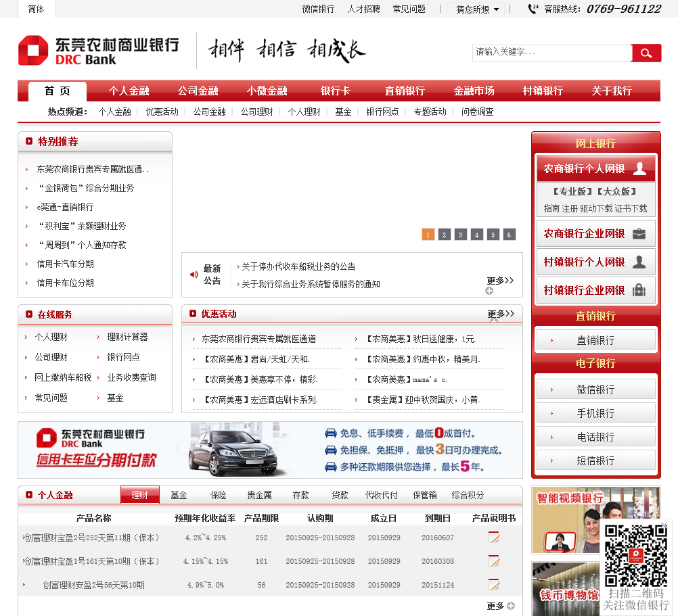This screenshot has height=616, width=678.
Task: Click briefcase icon on 农商银行企业网银
Action: tap(639, 234)
